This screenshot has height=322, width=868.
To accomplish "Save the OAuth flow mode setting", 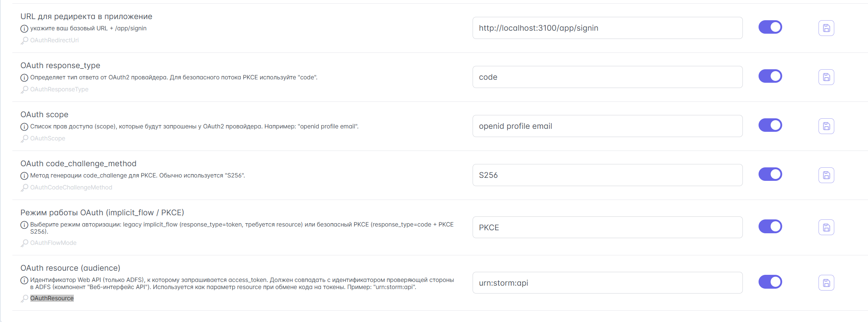I will point(826,227).
